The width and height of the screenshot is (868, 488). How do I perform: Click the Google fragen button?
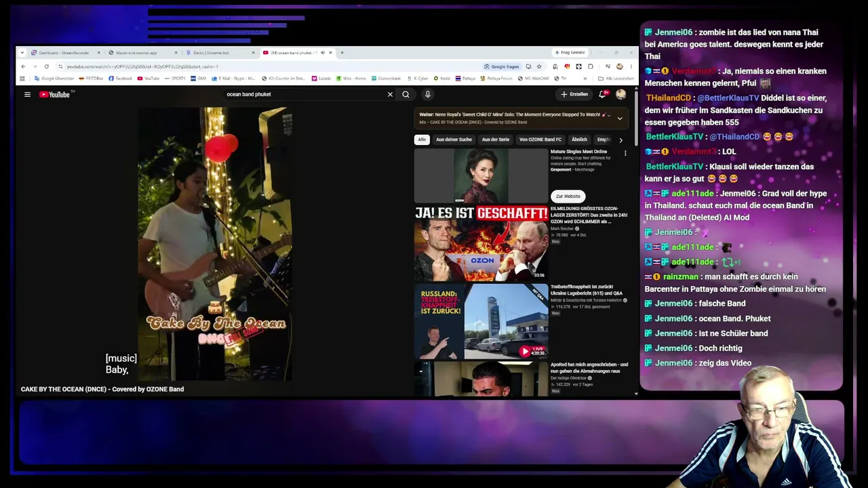coord(502,66)
